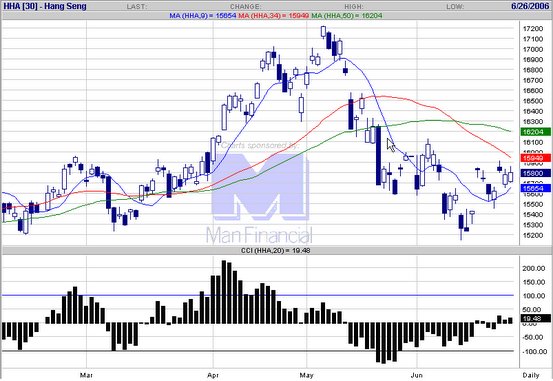This screenshot has height=381, width=553.
Task: Click the Apr label on time axis
Action: (x=213, y=375)
